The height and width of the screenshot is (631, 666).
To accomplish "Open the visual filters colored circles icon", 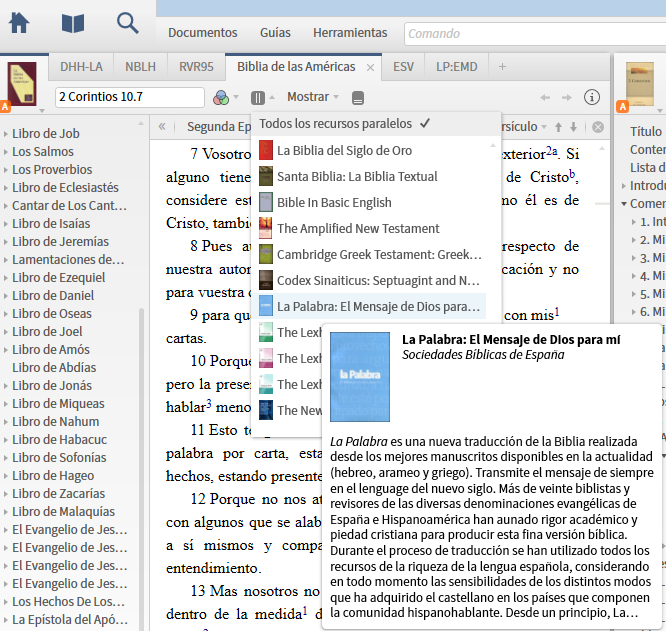I will [x=221, y=98].
